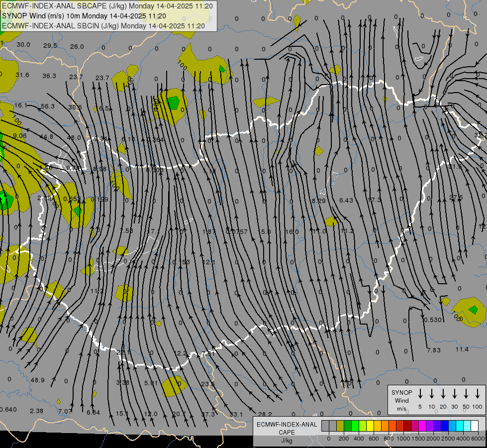Click the 36.3 value on the map

pyautogui.click(x=49, y=76)
